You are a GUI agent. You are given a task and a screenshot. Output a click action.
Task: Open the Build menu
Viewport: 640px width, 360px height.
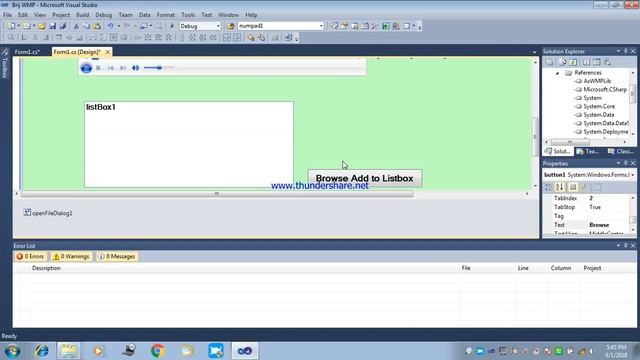click(82, 15)
